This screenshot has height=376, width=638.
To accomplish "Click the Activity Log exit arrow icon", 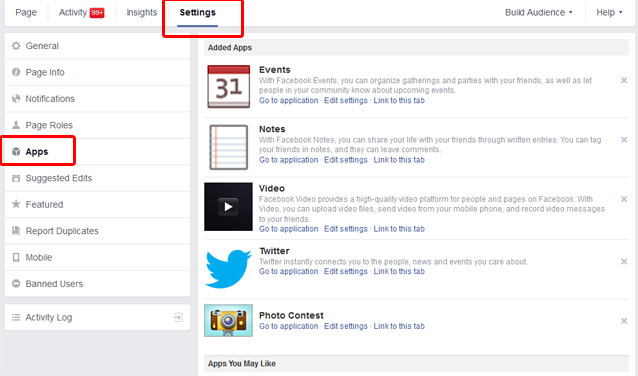I will (178, 317).
